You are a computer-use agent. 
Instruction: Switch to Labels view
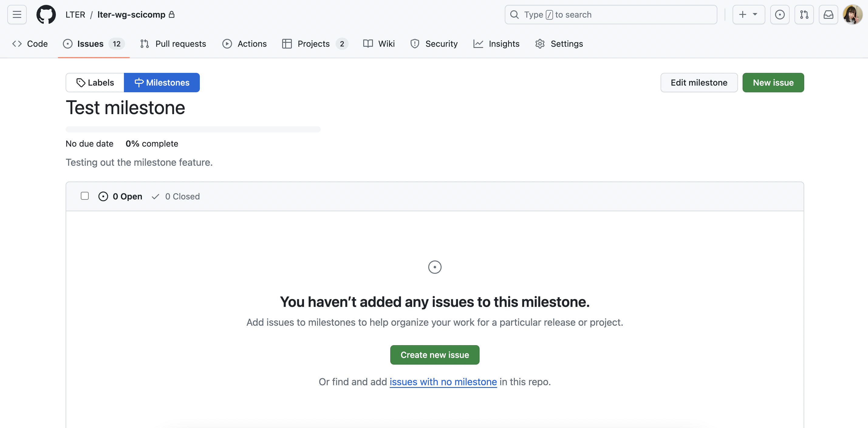95,82
